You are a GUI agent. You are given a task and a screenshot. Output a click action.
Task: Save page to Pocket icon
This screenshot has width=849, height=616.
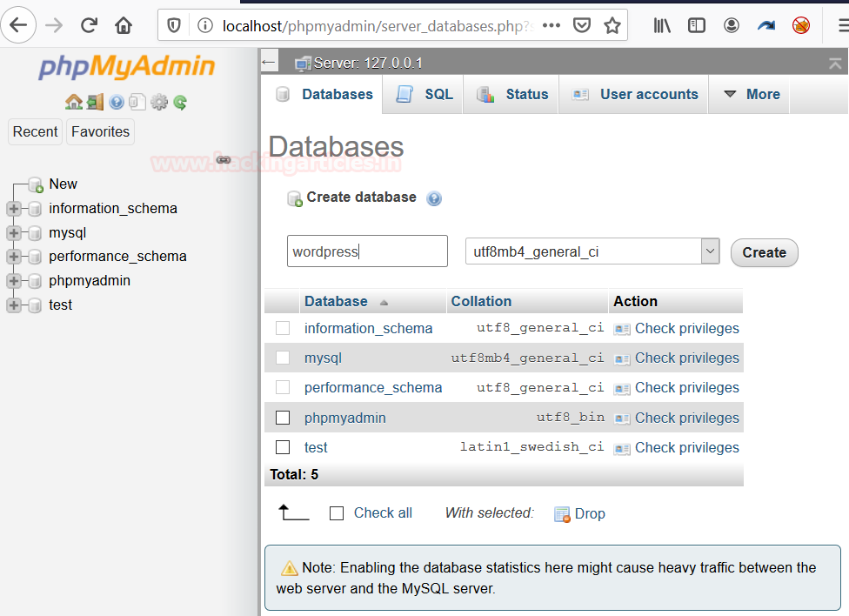(582, 25)
